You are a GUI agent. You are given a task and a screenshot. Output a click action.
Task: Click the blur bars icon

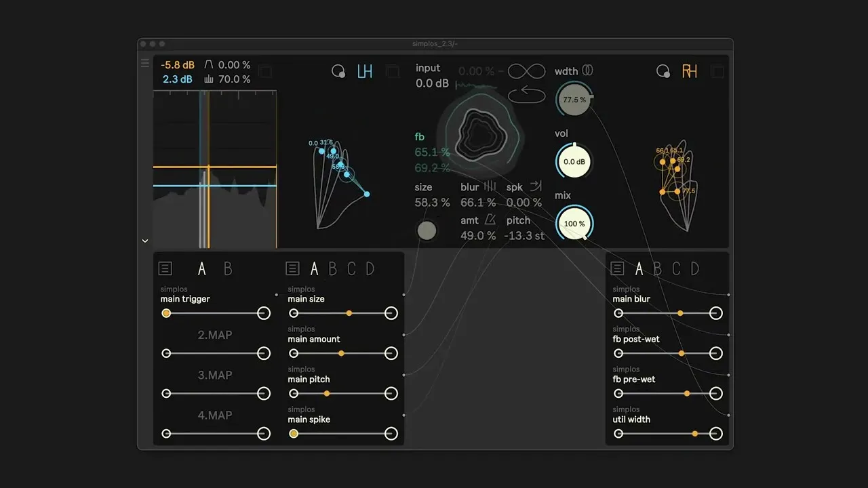tap(490, 186)
